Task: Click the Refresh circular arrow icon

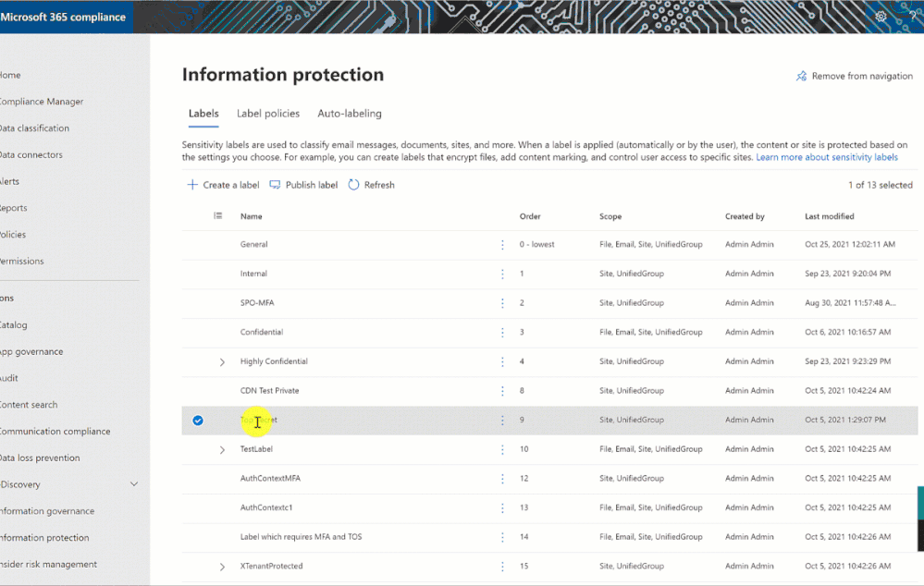Action: (353, 185)
